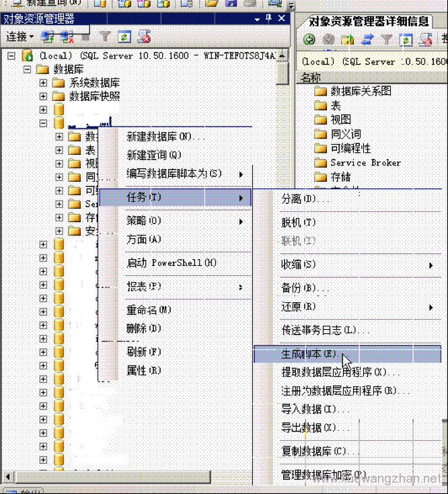Select 生成脚本 from the tasks submenu
448x494 pixels.
coord(308,354)
